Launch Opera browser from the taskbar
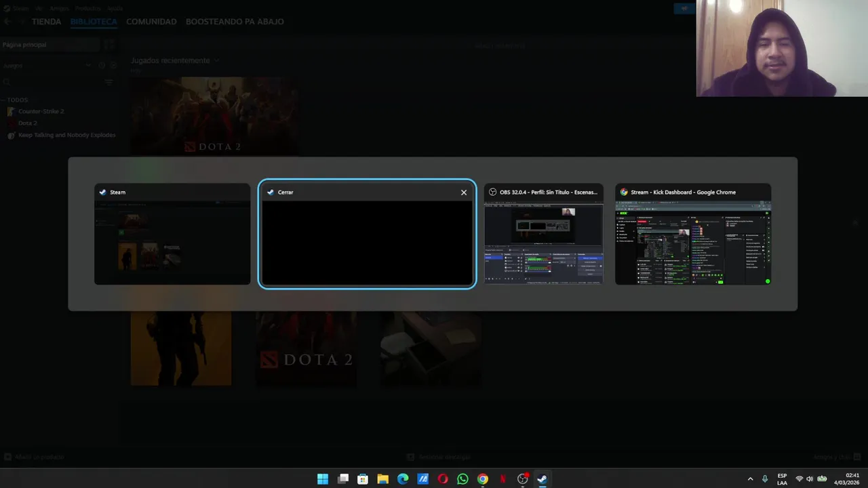Viewport: 868px width, 488px height. tap(443, 479)
